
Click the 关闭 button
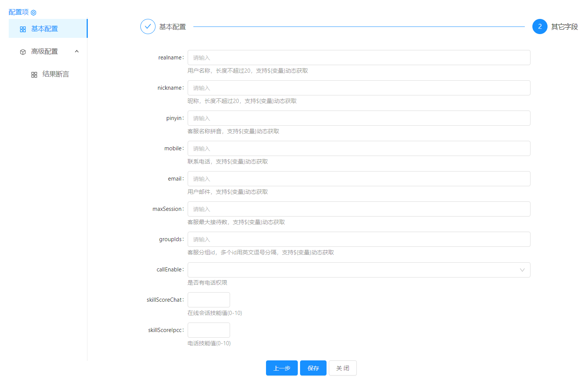coord(342,368)
